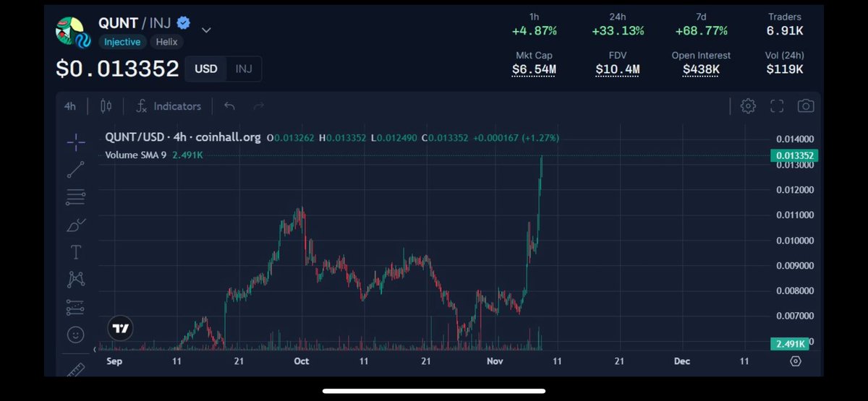Click the 7d change +68.77%

(701, 31)
